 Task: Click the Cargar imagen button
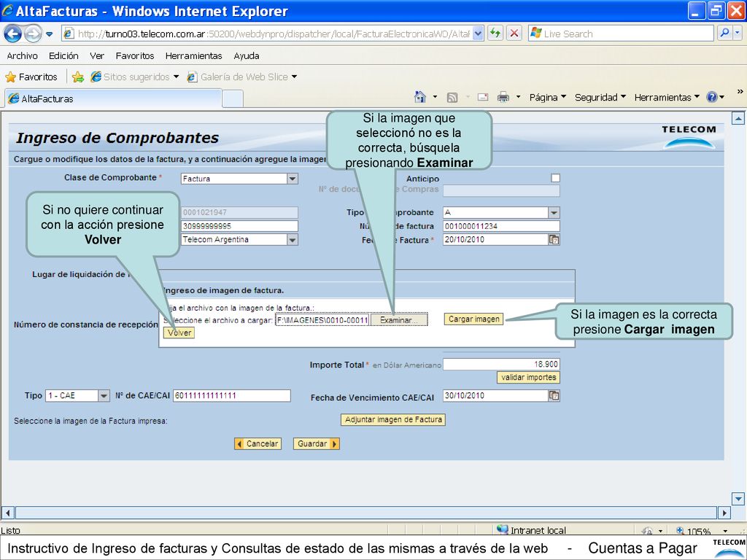pos(473,319)
